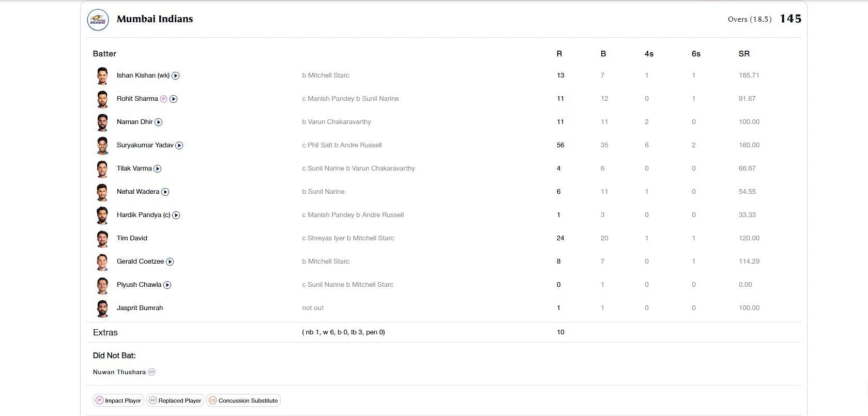
Task: Click Tim David's dismissal c Shreyas Iyer
Action: tap(348, 238)
